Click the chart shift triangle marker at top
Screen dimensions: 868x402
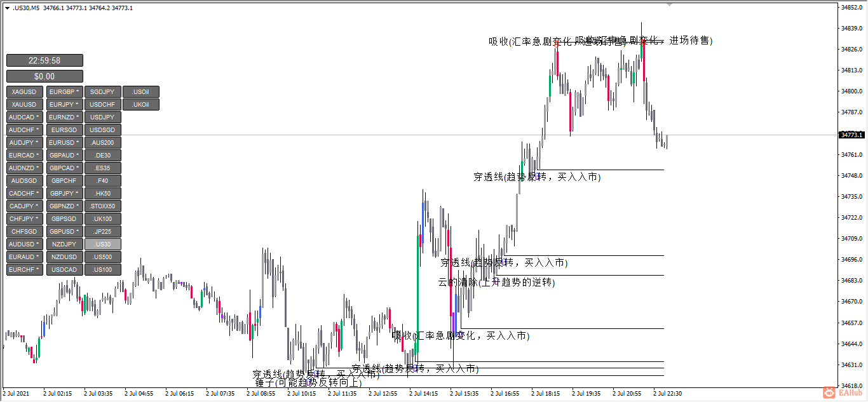pos(669,4)
